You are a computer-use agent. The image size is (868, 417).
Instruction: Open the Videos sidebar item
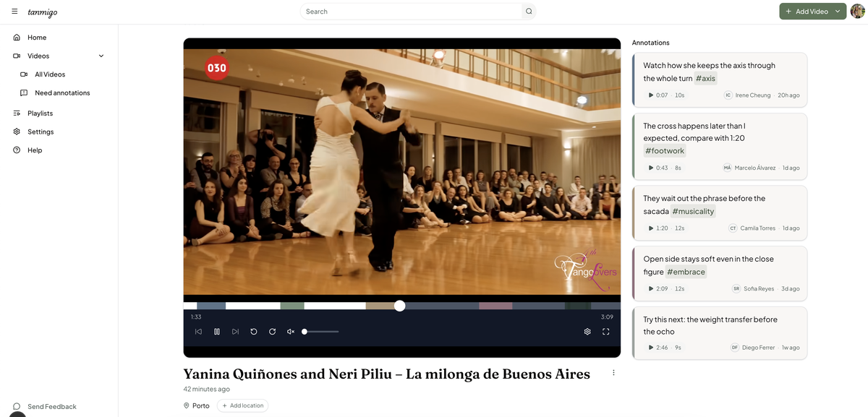click(38, 56)
